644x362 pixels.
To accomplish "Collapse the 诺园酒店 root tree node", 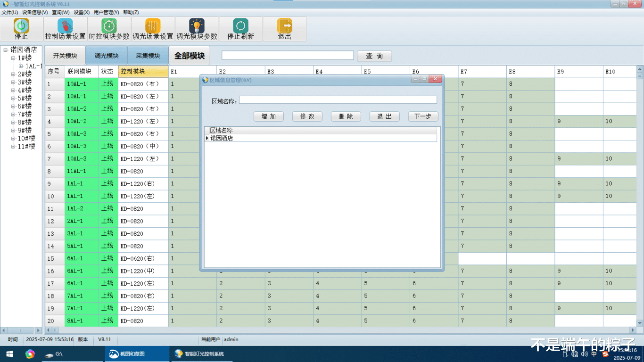I will (x=6, y=49).
